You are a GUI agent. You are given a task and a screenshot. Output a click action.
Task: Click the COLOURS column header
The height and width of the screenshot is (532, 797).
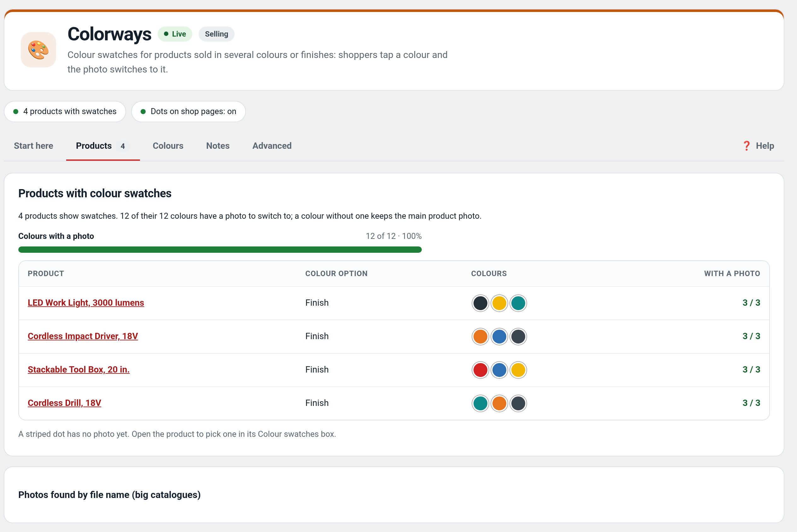tap(489, 274)
